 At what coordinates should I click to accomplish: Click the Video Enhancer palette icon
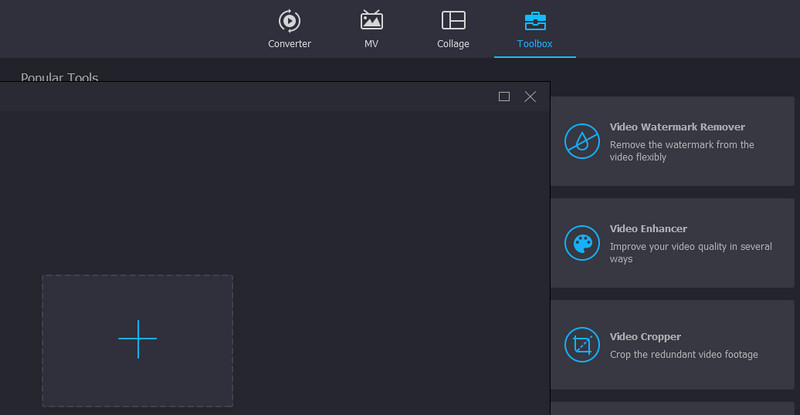[x=581, y=243]
